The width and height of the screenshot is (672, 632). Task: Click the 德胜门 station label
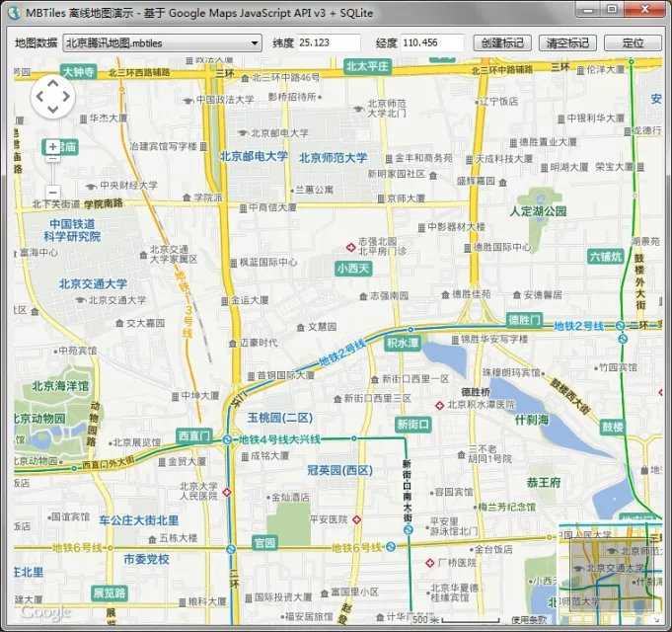click(x=524, y=320)
